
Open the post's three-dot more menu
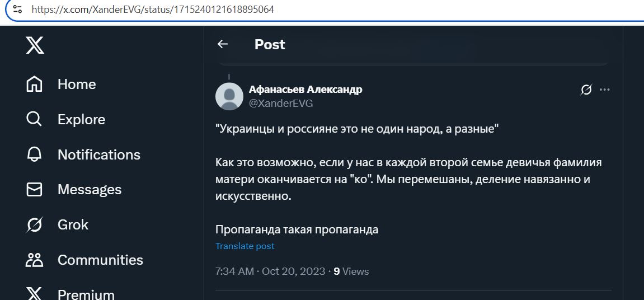[x=605, y=90]
